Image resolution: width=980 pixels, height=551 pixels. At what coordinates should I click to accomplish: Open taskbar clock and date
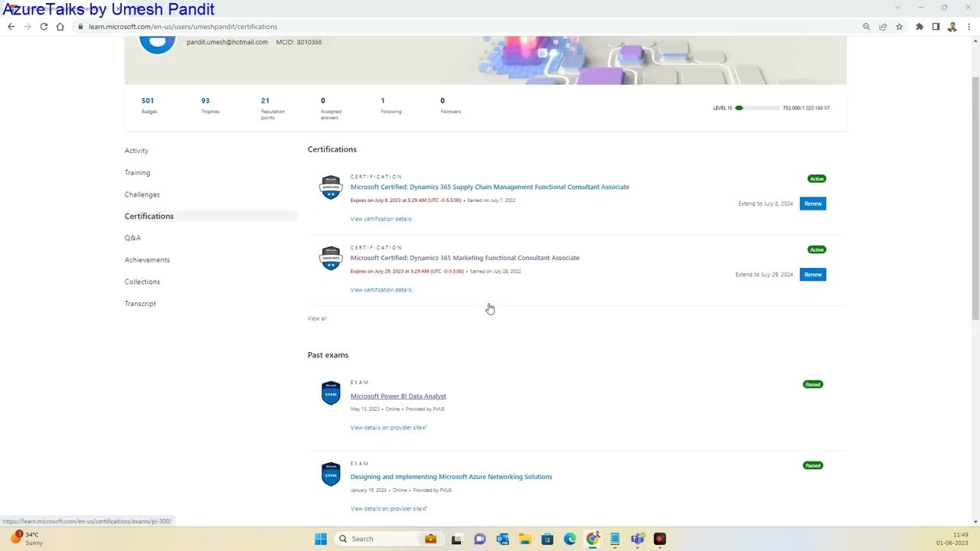pyautogui.click(x=952, y=539)
